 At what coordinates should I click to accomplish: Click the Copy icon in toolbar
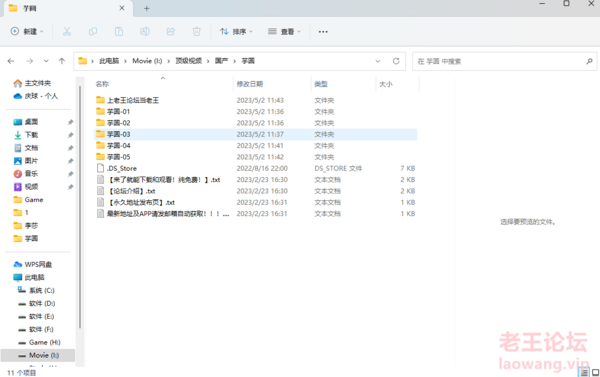(93, 31)
